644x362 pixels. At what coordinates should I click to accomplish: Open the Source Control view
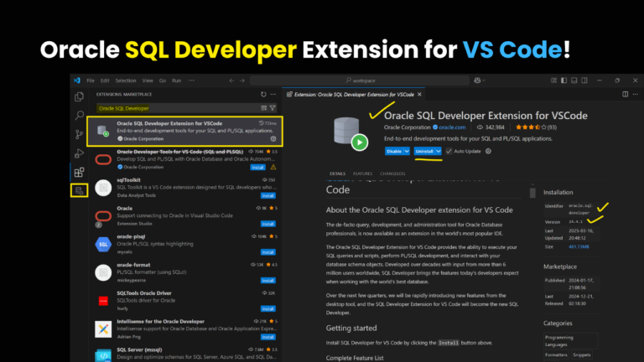pos(80,134)
